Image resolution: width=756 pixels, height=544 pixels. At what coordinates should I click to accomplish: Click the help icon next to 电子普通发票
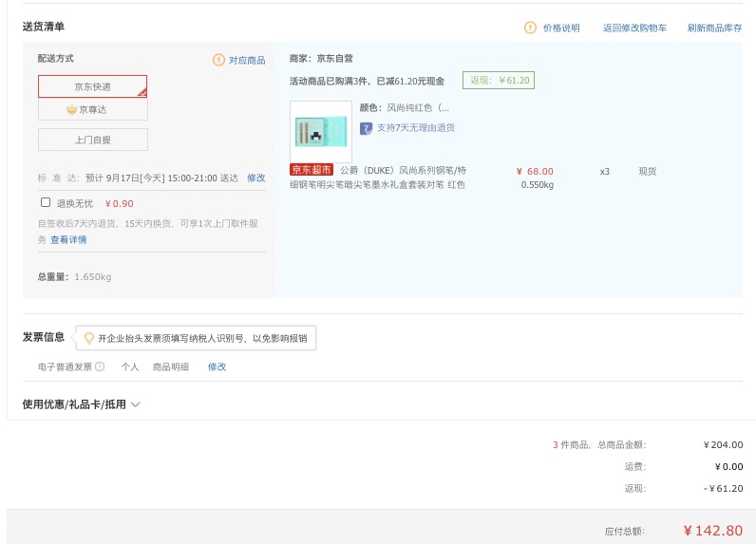(100, 366)
